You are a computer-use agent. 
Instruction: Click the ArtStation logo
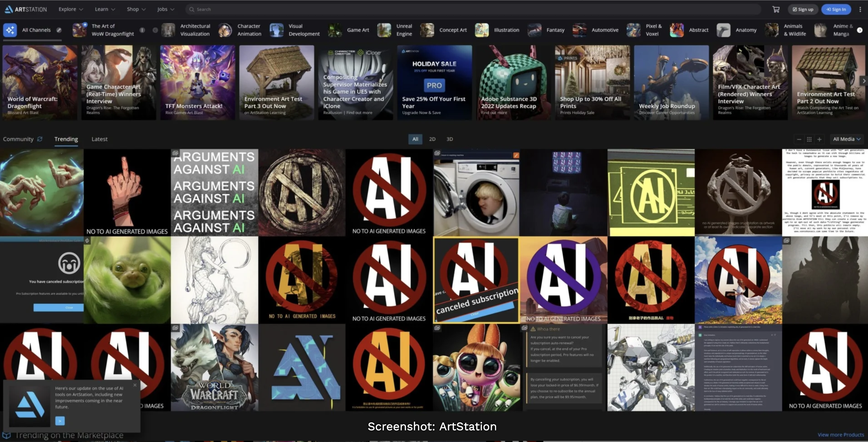(x=26, y=9)
